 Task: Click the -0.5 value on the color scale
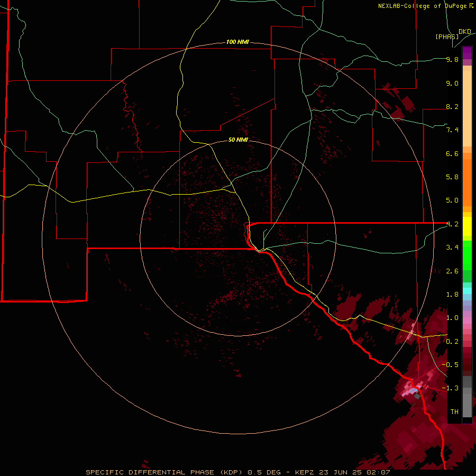pyautogui.click(x=450, y=364)
